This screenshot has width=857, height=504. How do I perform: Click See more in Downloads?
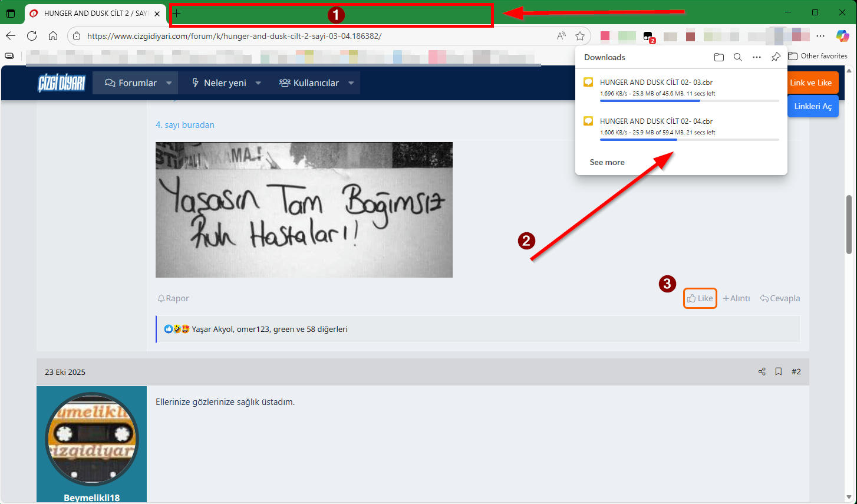click(607, 162)
